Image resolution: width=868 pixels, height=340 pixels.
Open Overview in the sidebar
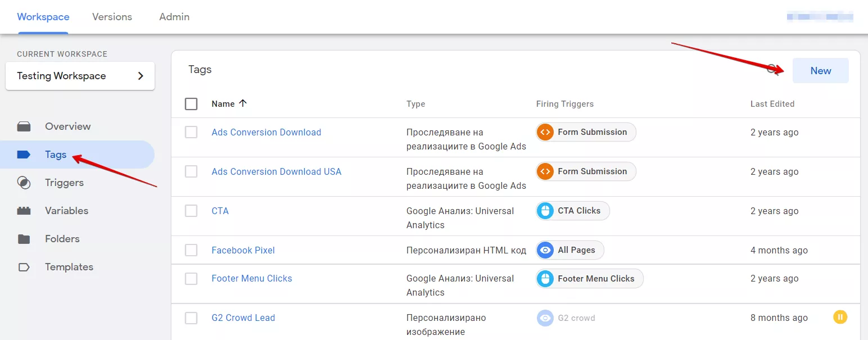pyautogui.click(x=77, y=126)
